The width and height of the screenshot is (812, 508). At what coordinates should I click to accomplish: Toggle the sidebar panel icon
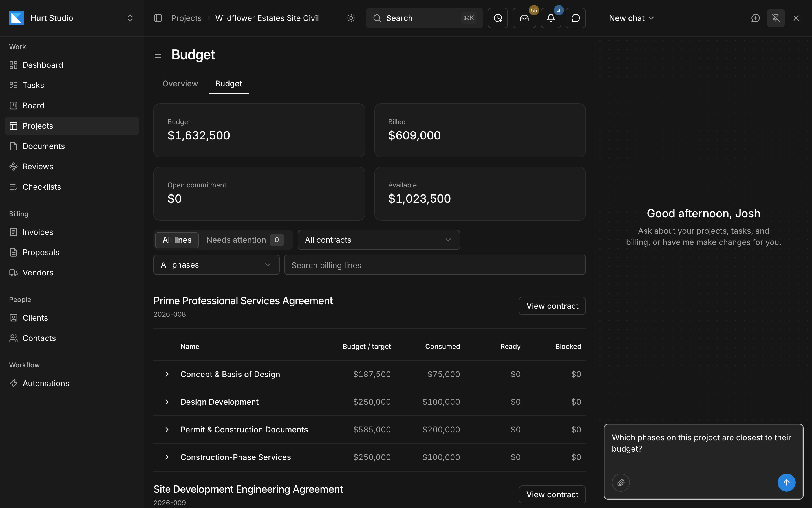pyautogui.click(x=158, y=18)
